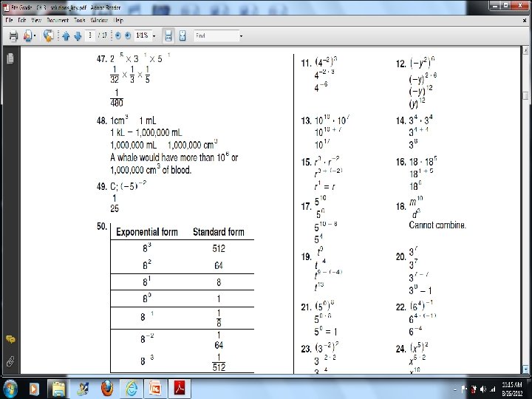Open the Document menu

[x=58, y=21]
